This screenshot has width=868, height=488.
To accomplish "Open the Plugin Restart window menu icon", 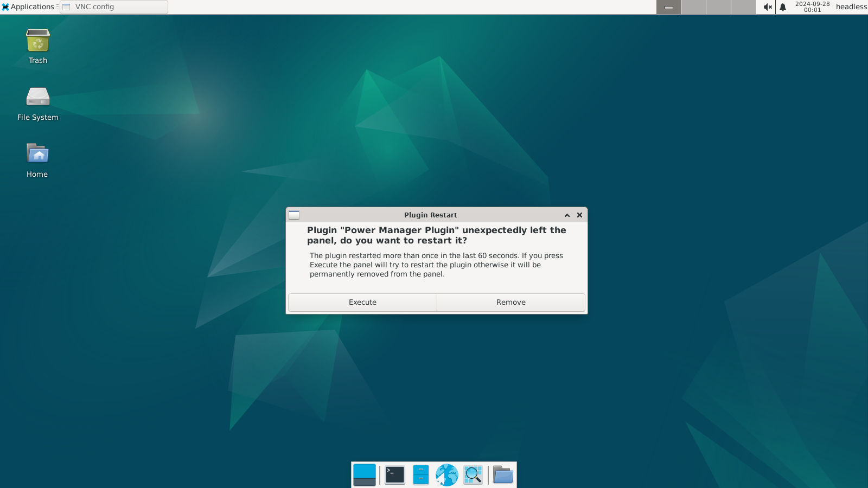I will point(294,215).
